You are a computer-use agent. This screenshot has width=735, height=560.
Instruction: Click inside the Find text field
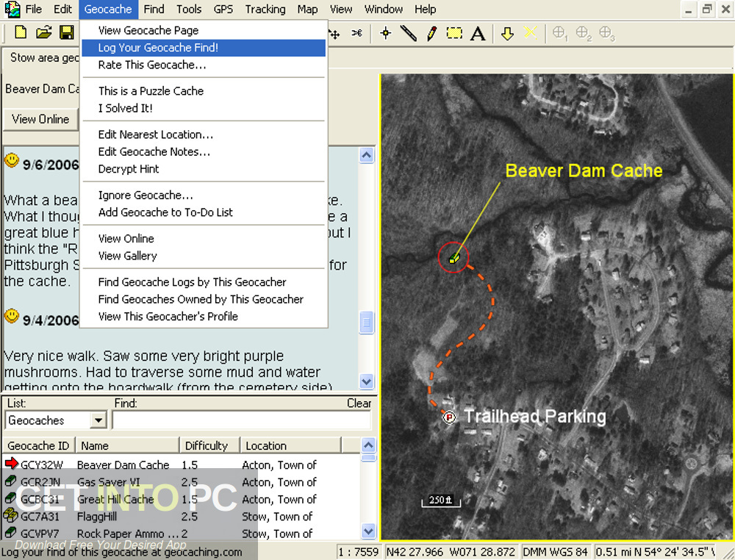242,420
